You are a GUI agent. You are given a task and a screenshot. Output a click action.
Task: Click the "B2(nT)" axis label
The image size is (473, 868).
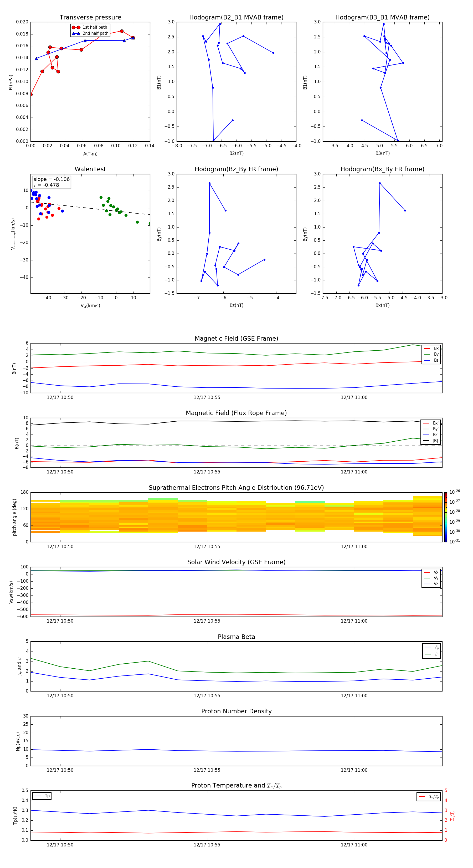point(236,153)
